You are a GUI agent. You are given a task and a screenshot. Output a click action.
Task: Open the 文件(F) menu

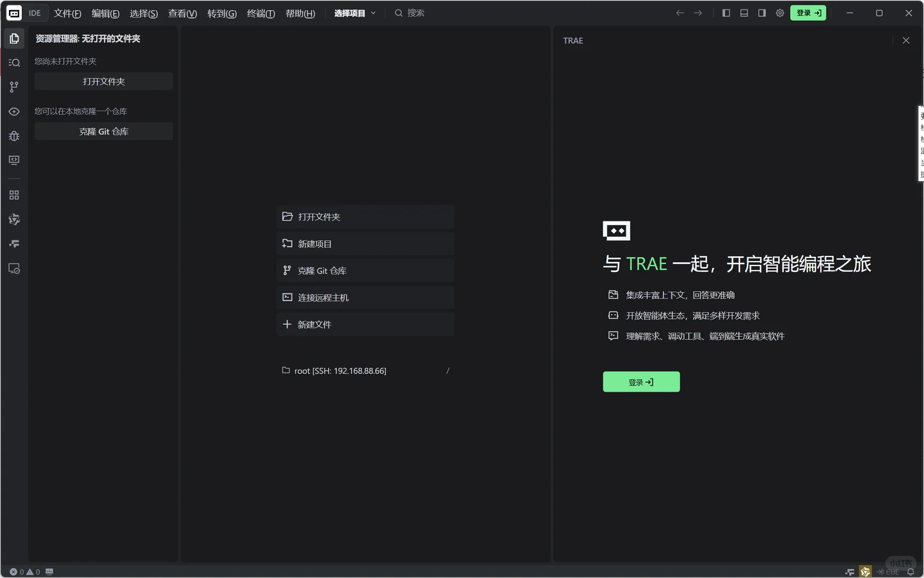[x=67, y=13]
